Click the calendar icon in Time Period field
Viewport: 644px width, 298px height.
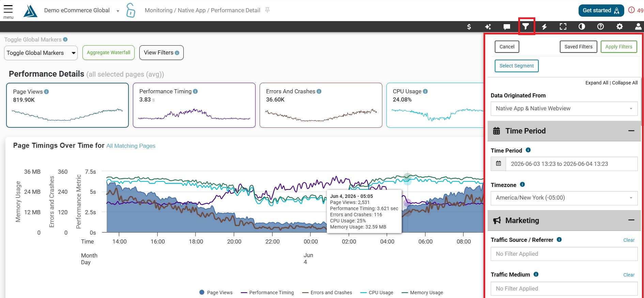pos(499,164)
